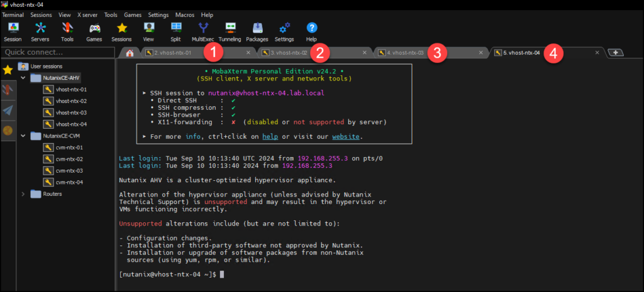Select the Routers folder

click(46, 194)
